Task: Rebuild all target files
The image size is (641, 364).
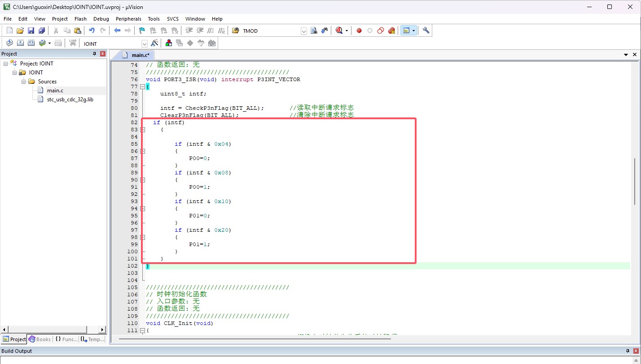Action: pyautogui.click(x=31, y=43)
